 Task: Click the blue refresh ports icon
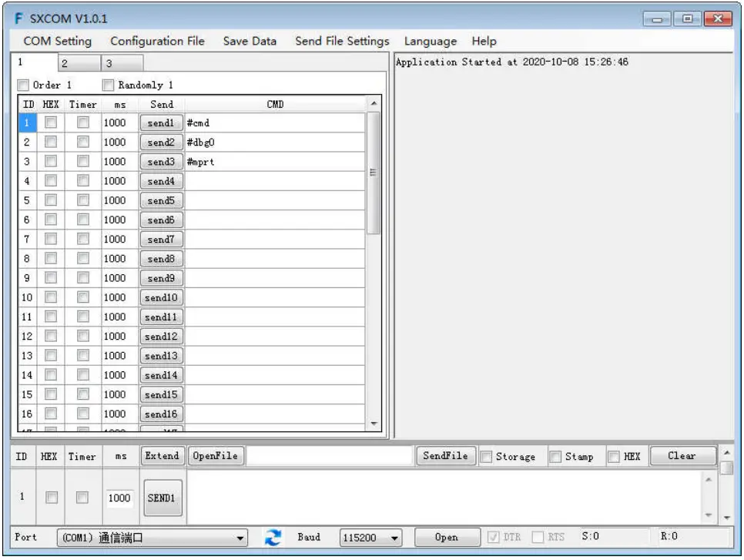273,538
